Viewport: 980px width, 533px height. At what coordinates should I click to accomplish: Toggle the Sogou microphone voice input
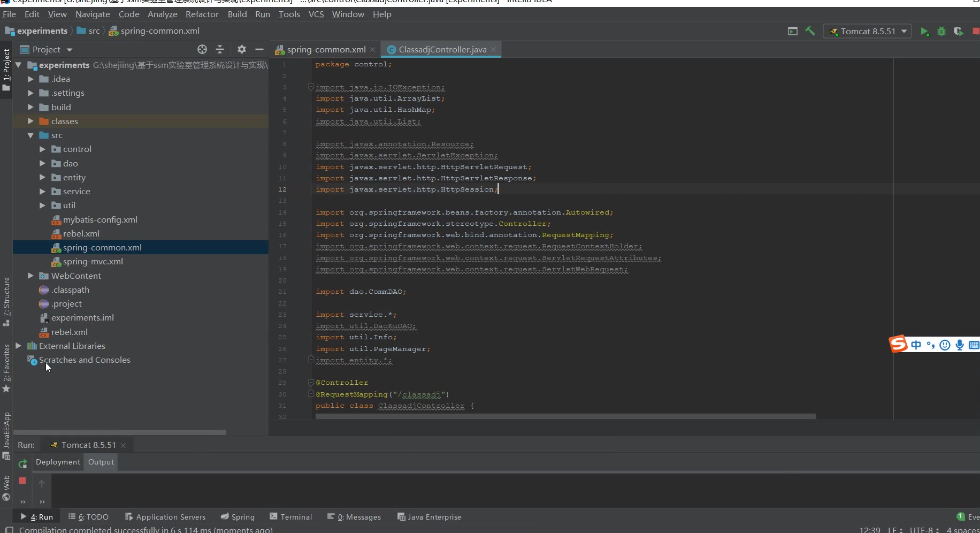[960, 345]
